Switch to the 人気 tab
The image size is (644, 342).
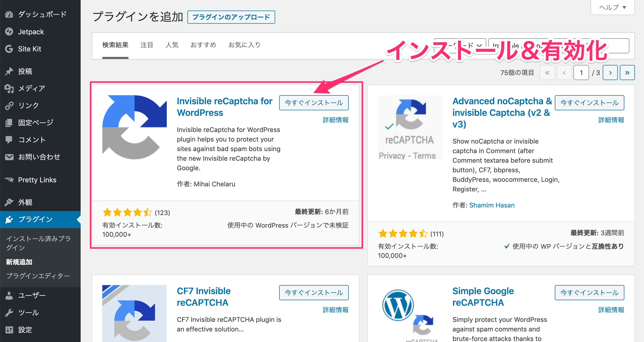[x=172, y=45]
